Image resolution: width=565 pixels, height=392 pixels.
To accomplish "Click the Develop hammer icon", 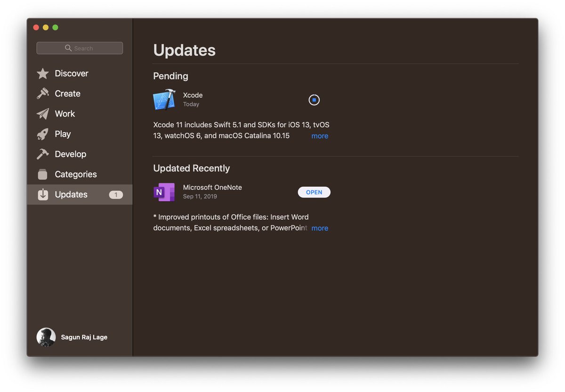I will 43,154.
